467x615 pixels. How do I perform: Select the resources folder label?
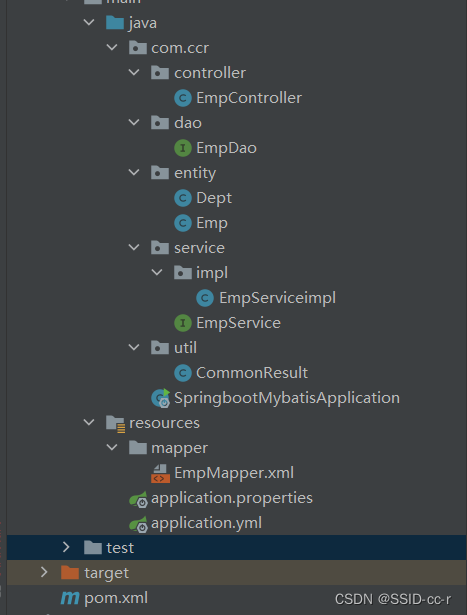click(164, 423)
